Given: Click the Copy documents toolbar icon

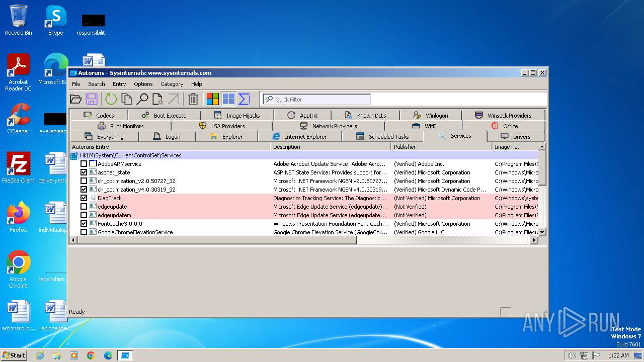Looking at the screenshot, I should 126,99.
